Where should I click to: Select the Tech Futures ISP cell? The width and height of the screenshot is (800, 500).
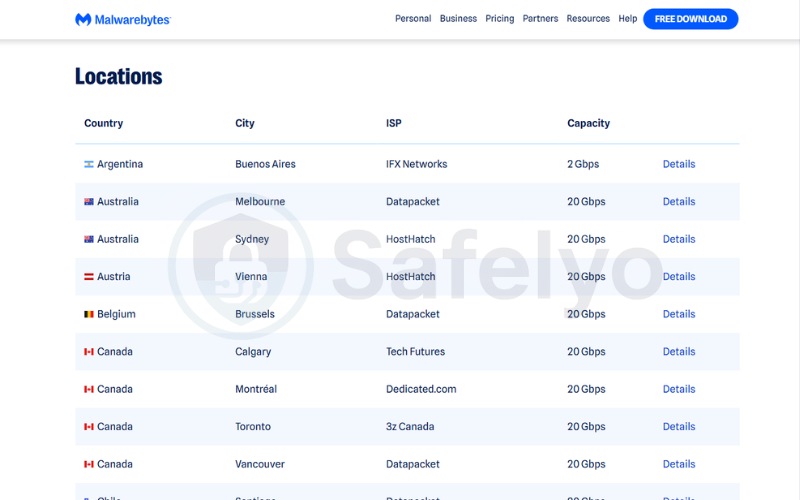click(415, 352)
